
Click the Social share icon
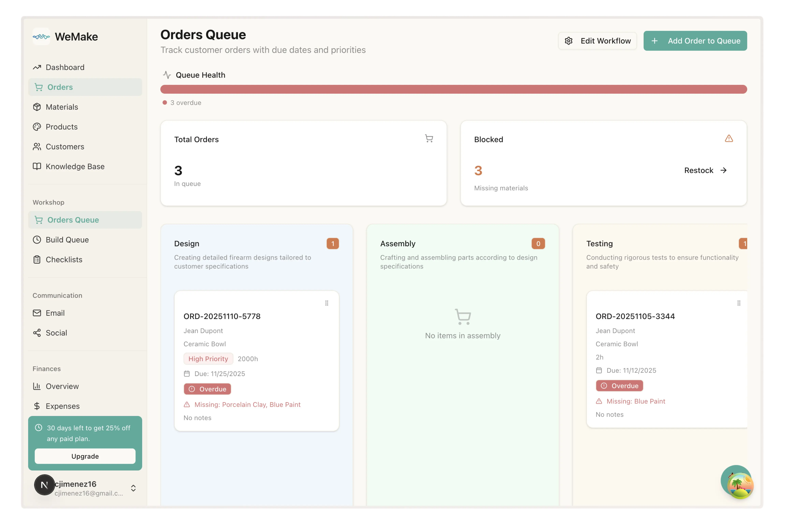pos(38,333)
